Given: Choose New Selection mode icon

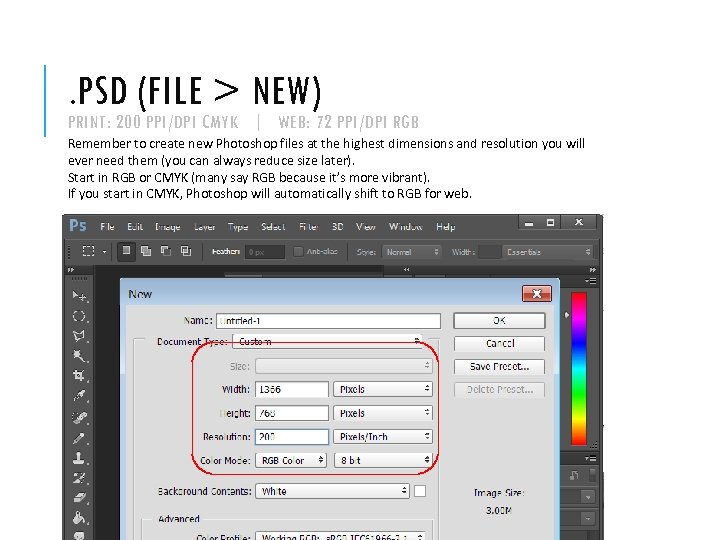Looking at the screenshot, I should coord(126,251).
